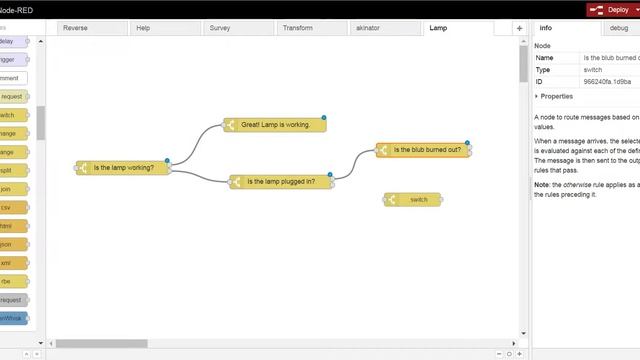Pick the trigger node from palette
640x360 pixels.
pyautogui.click(x=13, y=60)
